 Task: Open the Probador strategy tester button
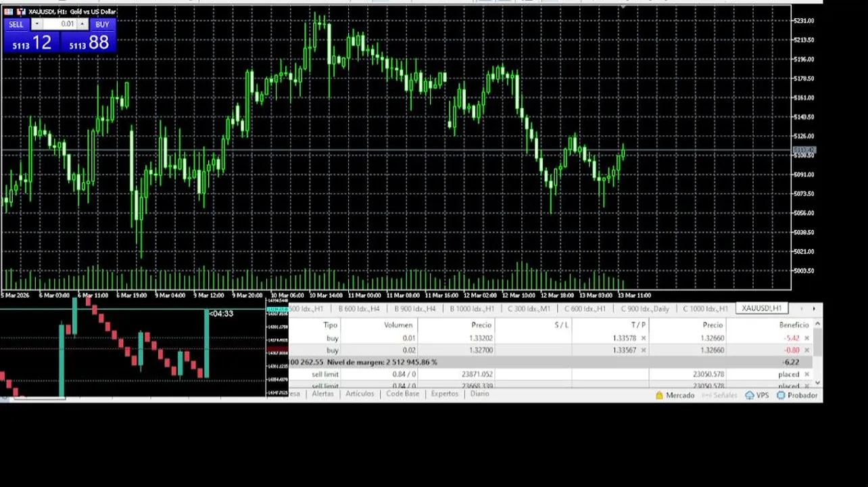(797, 395)
